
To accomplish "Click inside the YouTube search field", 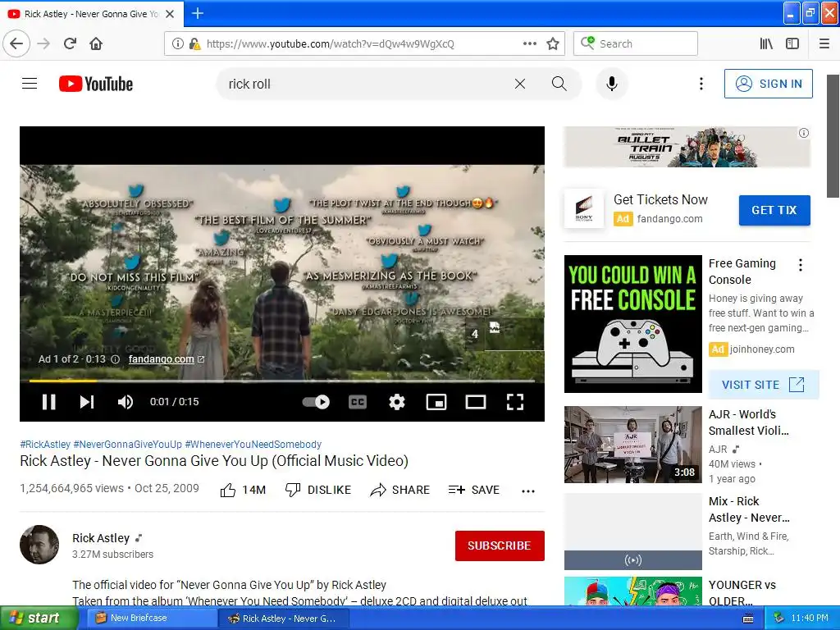I will pos(364,84).
